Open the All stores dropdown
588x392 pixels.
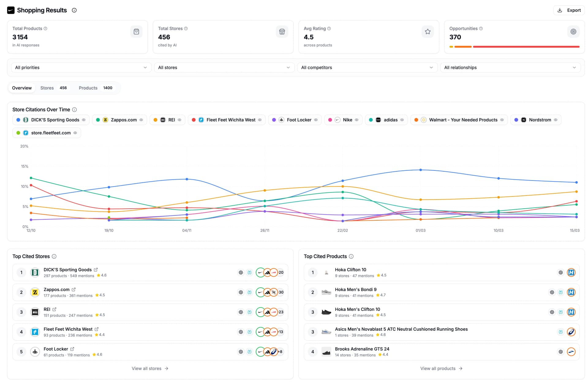pos(224,67)
